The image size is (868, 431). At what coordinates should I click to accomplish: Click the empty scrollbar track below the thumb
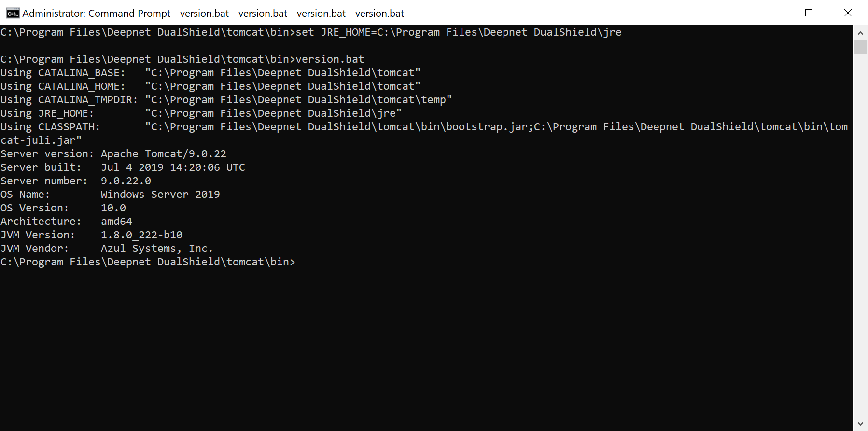point(860,241)
